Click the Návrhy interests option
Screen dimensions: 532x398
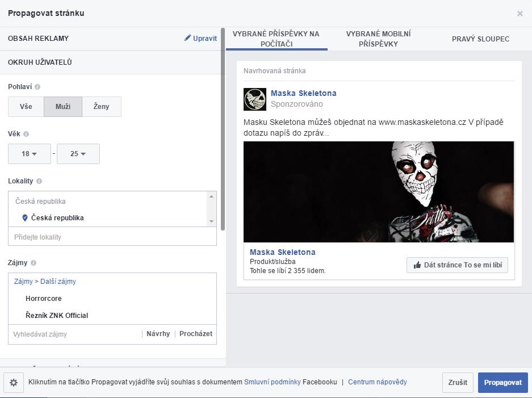(x=158, y=334)
